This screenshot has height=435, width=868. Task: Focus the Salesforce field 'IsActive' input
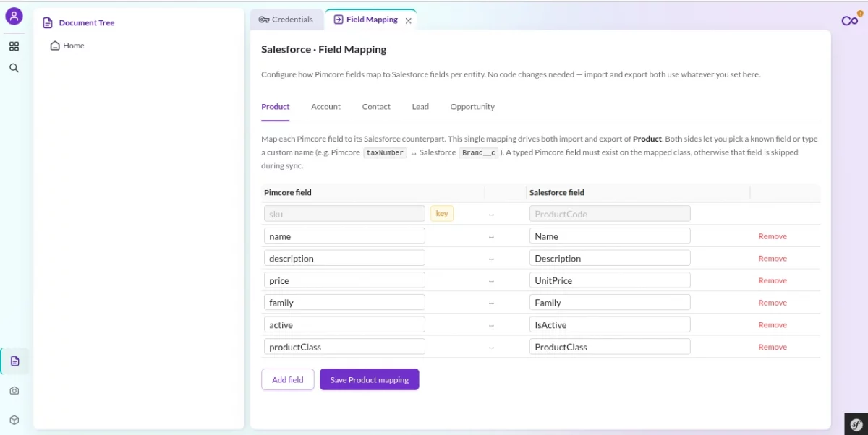click(610, 325)
